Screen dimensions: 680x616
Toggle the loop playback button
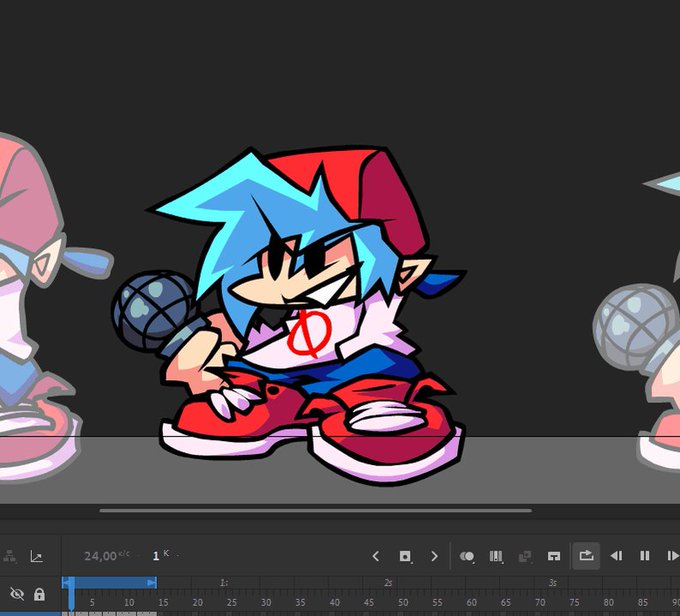[586, 556]
